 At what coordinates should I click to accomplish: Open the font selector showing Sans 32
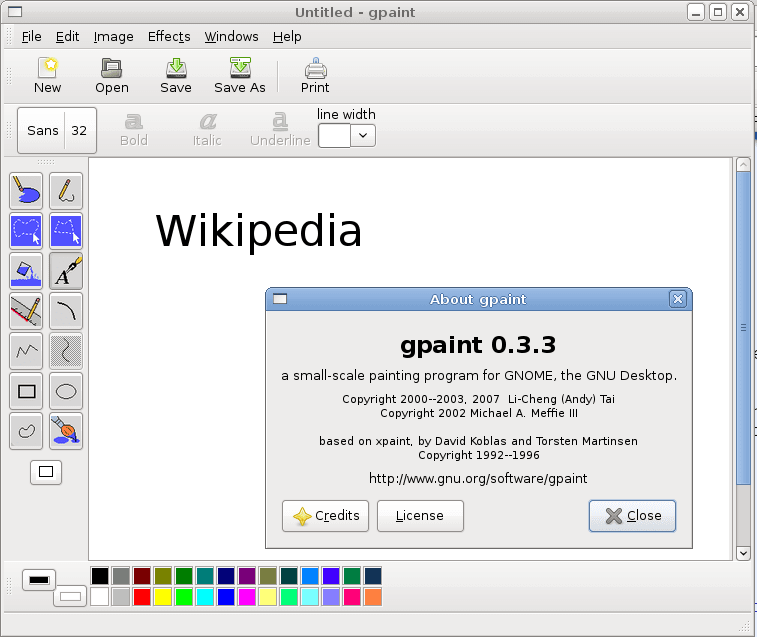tap(57, 130)
